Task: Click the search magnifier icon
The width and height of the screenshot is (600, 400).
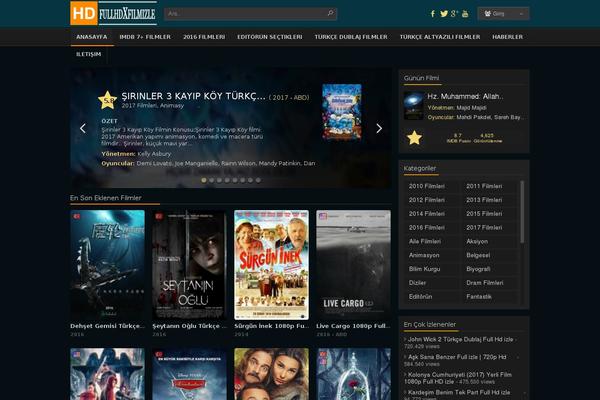Action: click(x=331, y=13)
